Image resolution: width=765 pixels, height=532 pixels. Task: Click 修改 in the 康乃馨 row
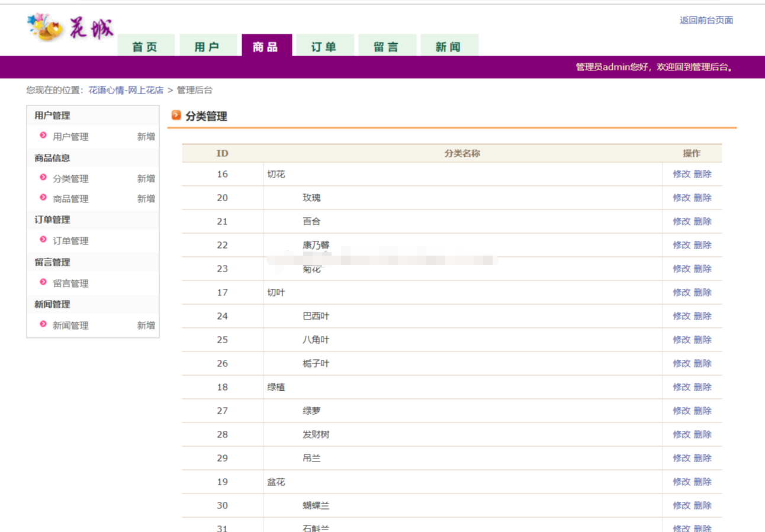pos(682,245)
